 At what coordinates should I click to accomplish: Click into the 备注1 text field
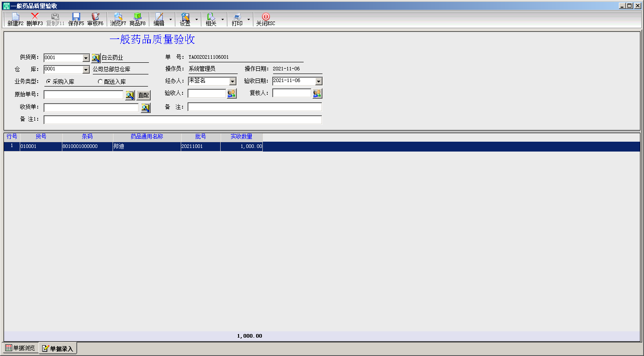point(183,120)
